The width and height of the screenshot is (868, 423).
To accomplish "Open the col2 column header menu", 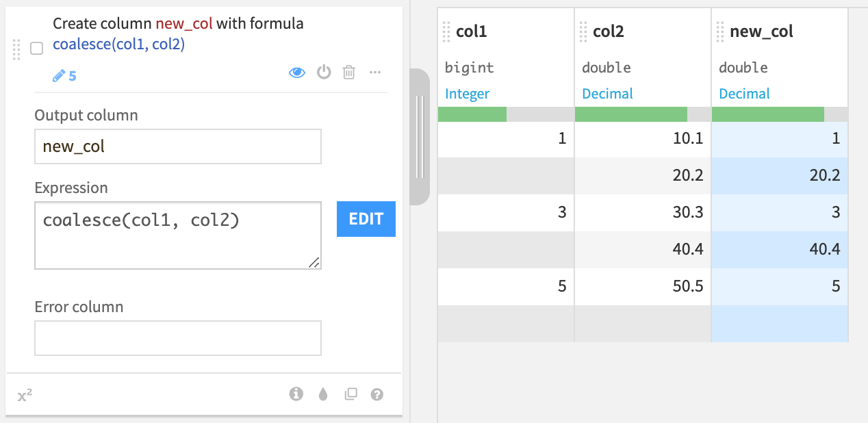I will (609, 31).
